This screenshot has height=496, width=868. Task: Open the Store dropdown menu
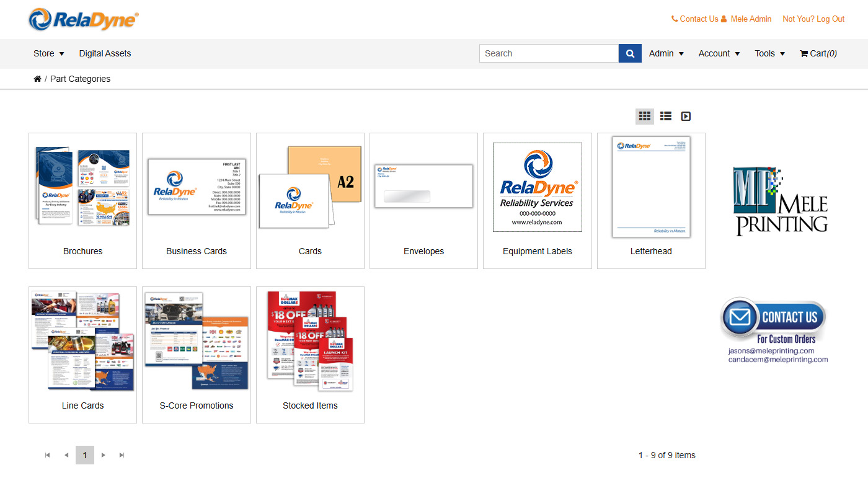(48, 53)
